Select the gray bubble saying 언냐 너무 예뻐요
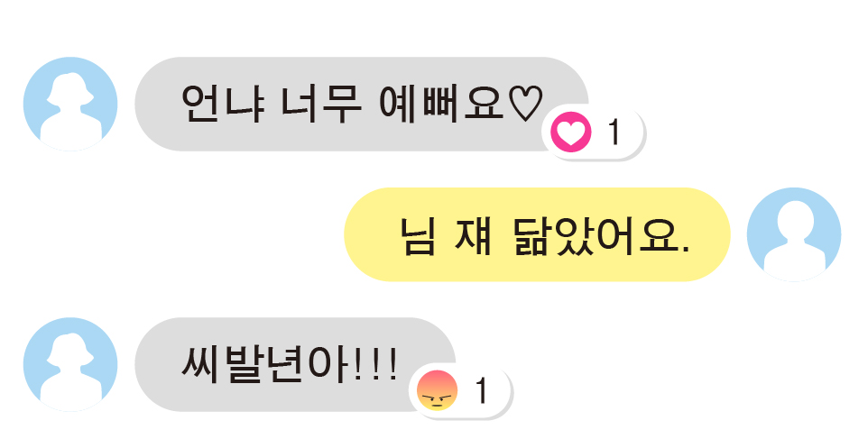The image size is (868, 448). click(362, 104)
